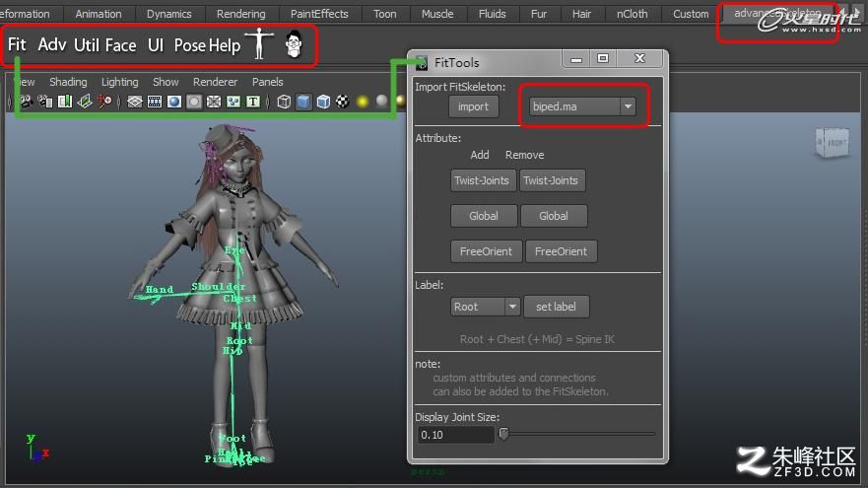Viewport: 868px width, 488px height.
Task: Open camera attributes from viewport toolbar
Action: pyautogui.click(x=45, y=102)
